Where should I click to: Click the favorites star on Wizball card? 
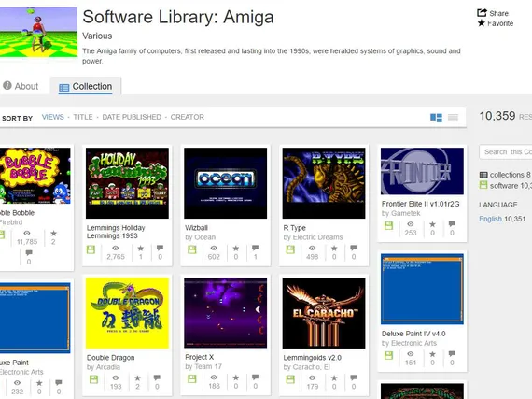[x=236, y=249]
